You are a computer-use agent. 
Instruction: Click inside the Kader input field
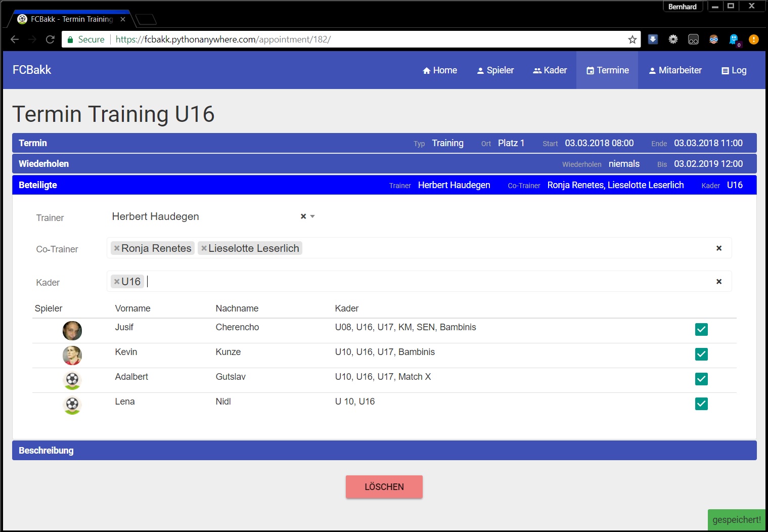404,282
